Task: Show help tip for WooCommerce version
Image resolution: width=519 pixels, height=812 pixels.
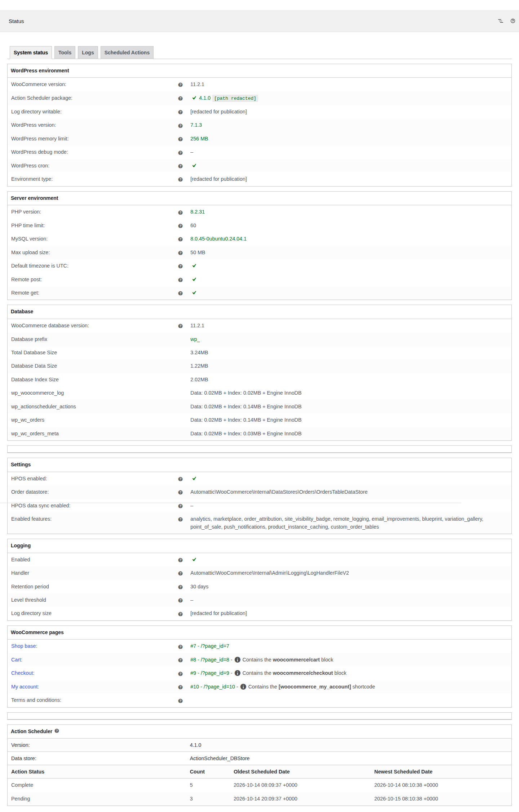Action: [x=180, y=85]
